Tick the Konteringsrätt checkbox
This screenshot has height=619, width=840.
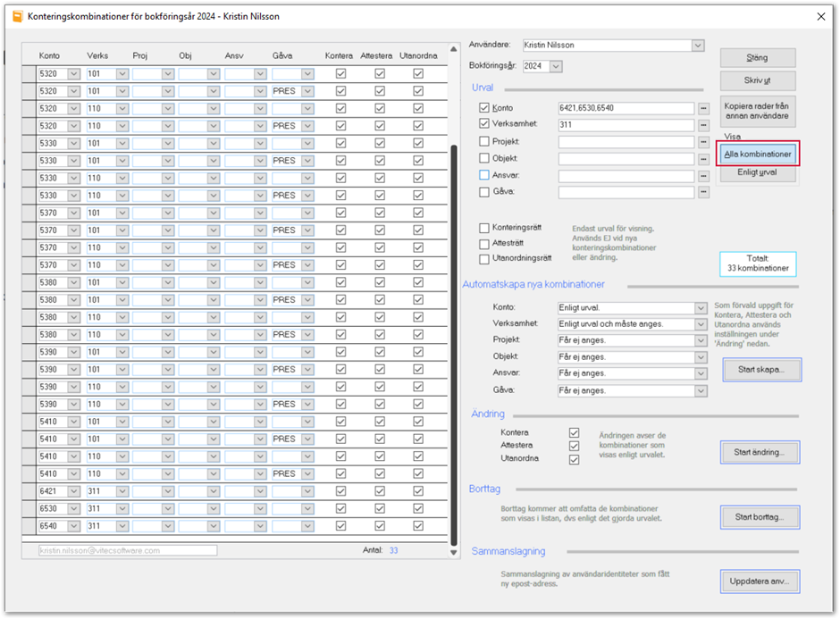484,228
